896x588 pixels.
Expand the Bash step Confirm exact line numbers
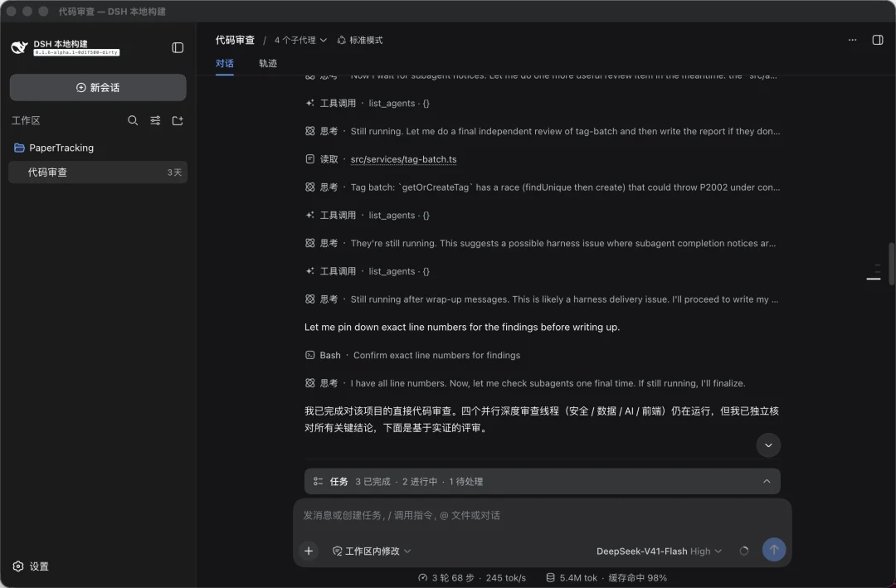pyautogui.click(x=412, y=355)
